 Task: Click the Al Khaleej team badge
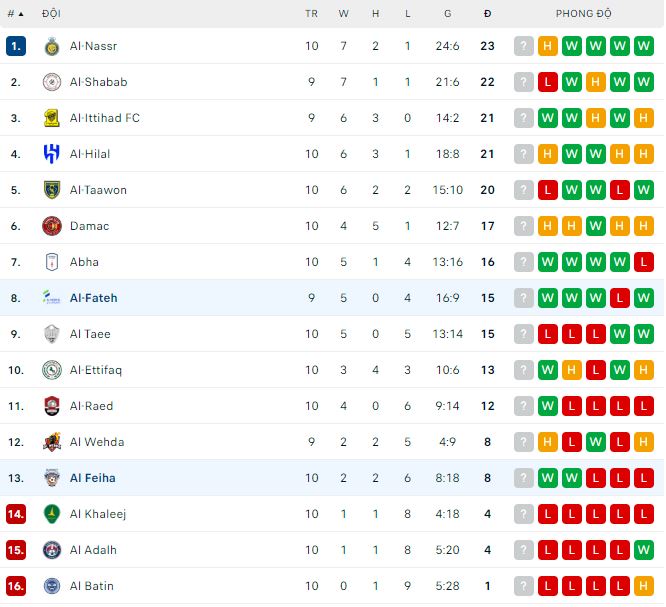pyautogui.click(x=52, y=514)
